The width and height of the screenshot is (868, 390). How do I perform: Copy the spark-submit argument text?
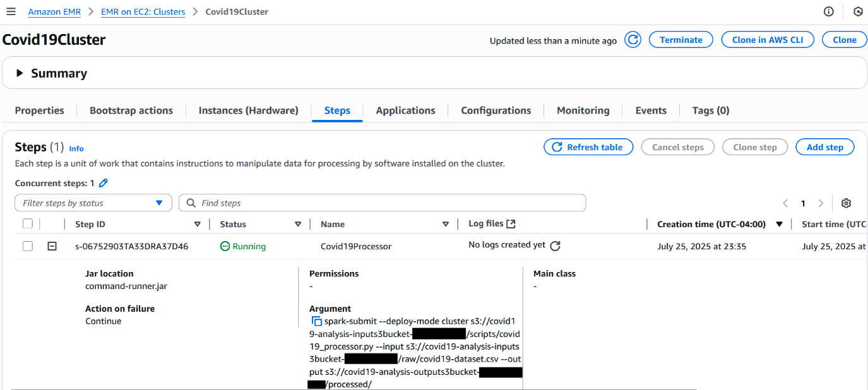[317, 321]
